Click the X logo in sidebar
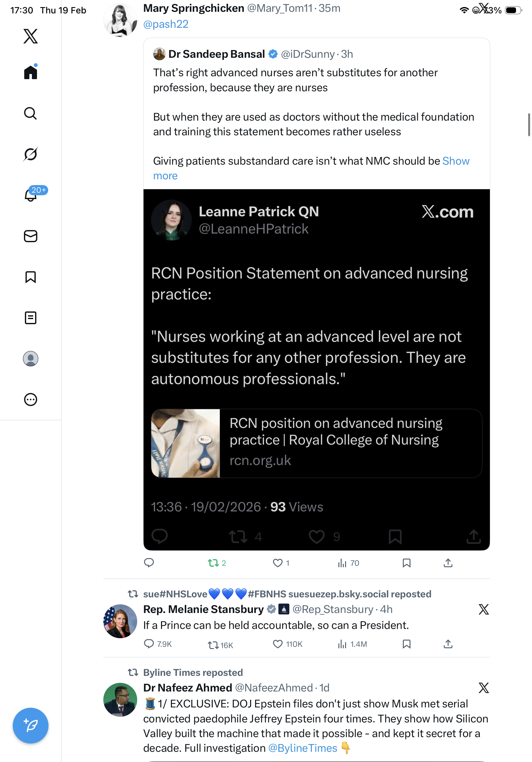Image resolution: width=532 pixels, height=762 pixels. click(x=31, y=36)
